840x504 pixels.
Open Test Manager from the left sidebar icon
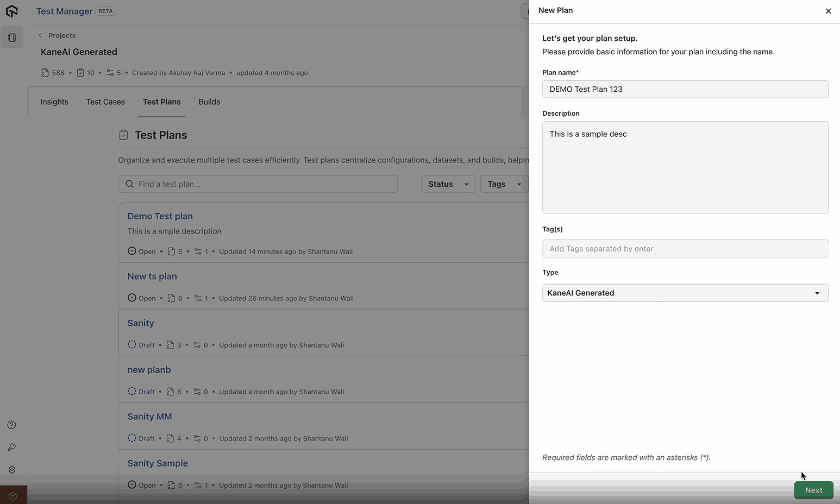point(11,37)
